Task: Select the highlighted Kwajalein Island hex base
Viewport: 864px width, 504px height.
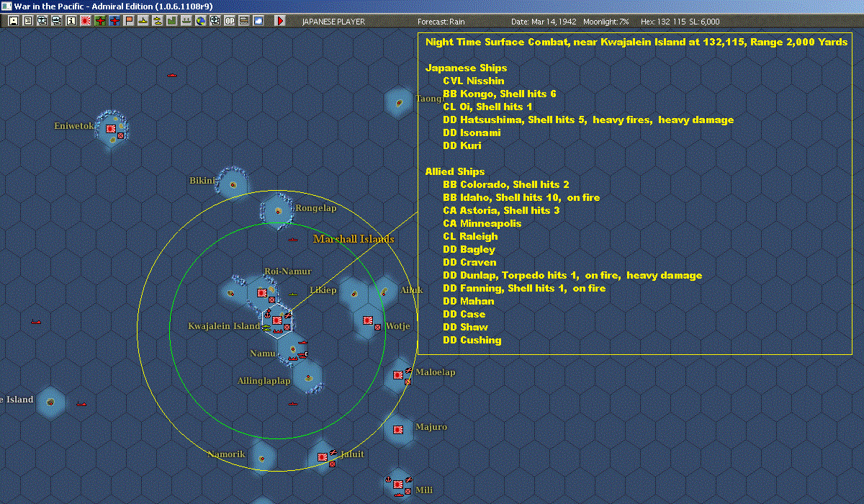Action: click(277, 320)
